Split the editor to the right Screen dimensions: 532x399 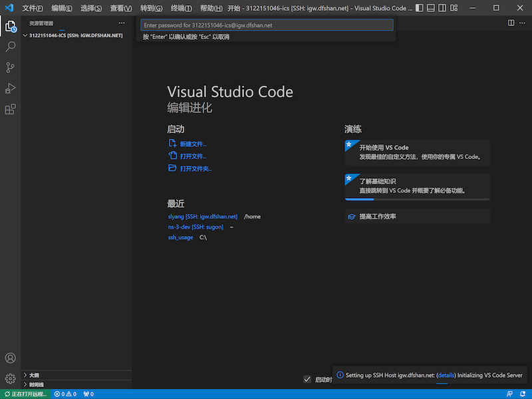click(x=511, y=23)
